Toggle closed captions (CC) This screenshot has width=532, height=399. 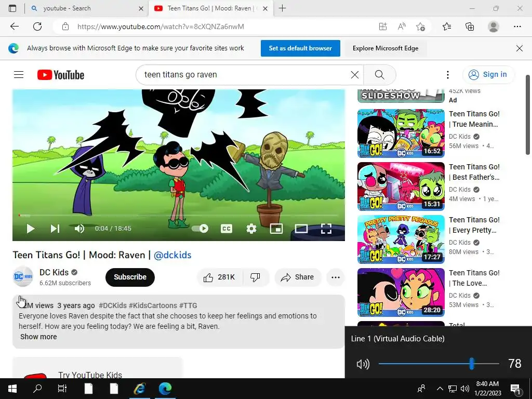(227, 229)
